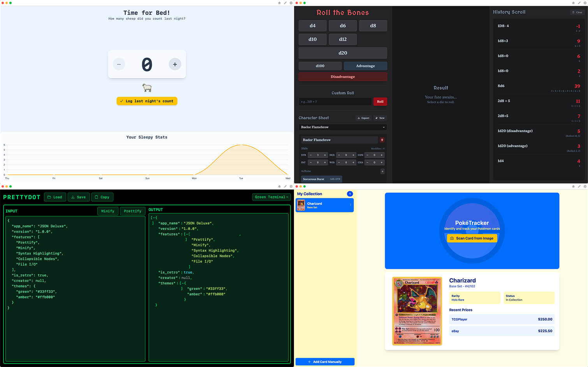Scan Card from Image in PokéTracker

point(472,238)
